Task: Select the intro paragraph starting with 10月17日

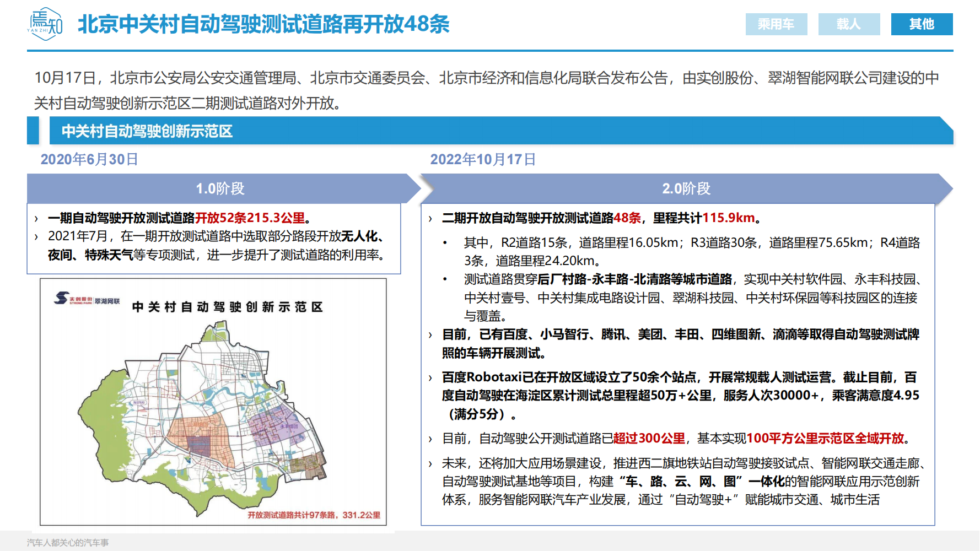Action: click(487, 90)
